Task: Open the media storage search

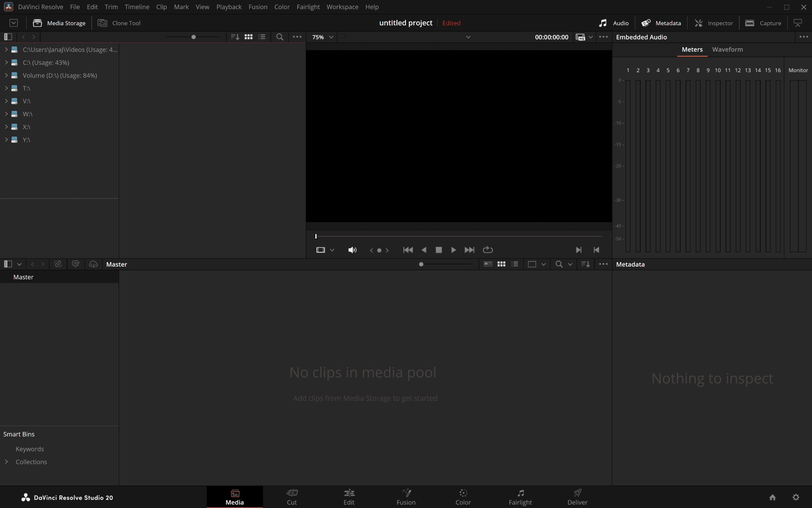Action: (x=279, y=37)
